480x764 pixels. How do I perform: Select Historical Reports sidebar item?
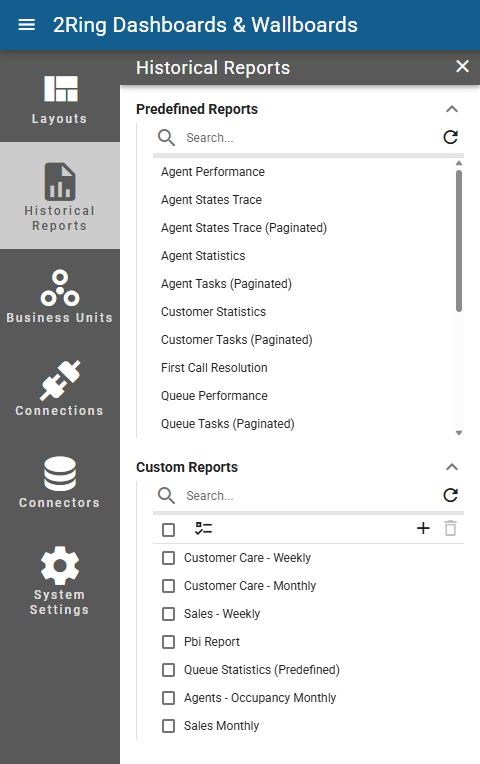tap(60, 196)
